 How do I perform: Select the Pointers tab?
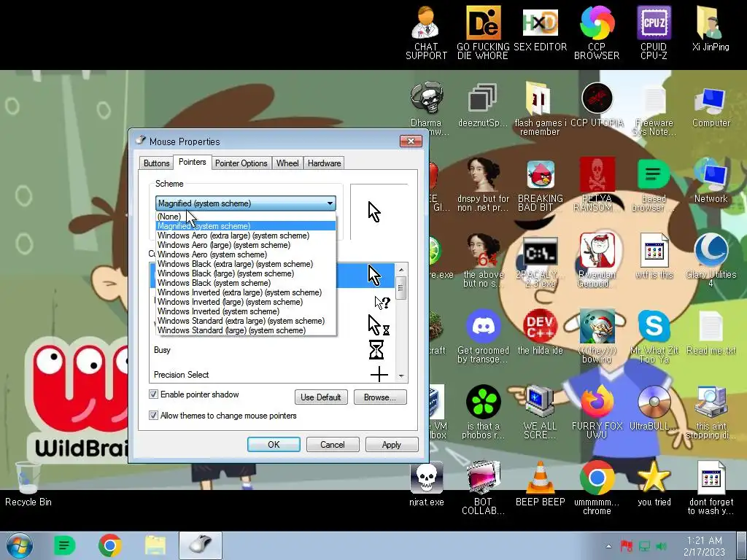point(192,162)
